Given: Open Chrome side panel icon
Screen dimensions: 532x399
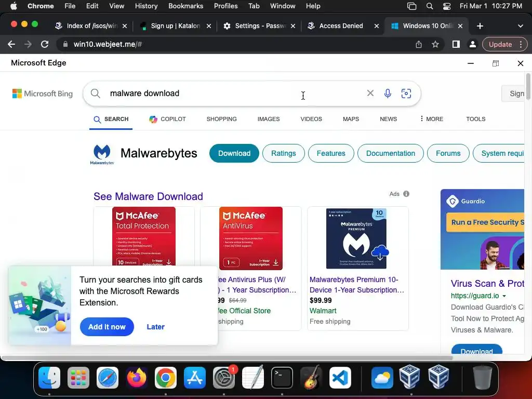Looking at the screenshot, I should pos(456,44).
